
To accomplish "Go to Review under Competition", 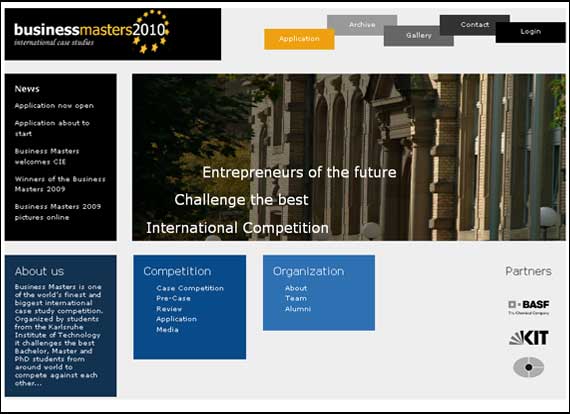I will coord(169,309).
